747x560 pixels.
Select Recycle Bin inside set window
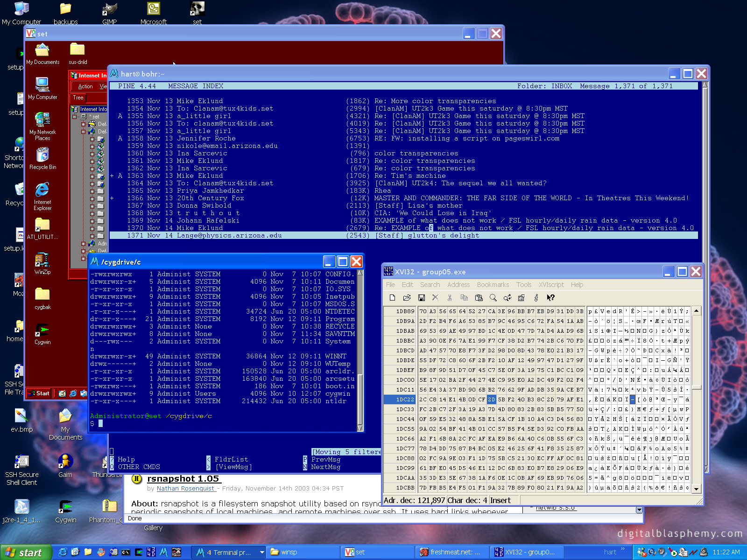[42, 158]
